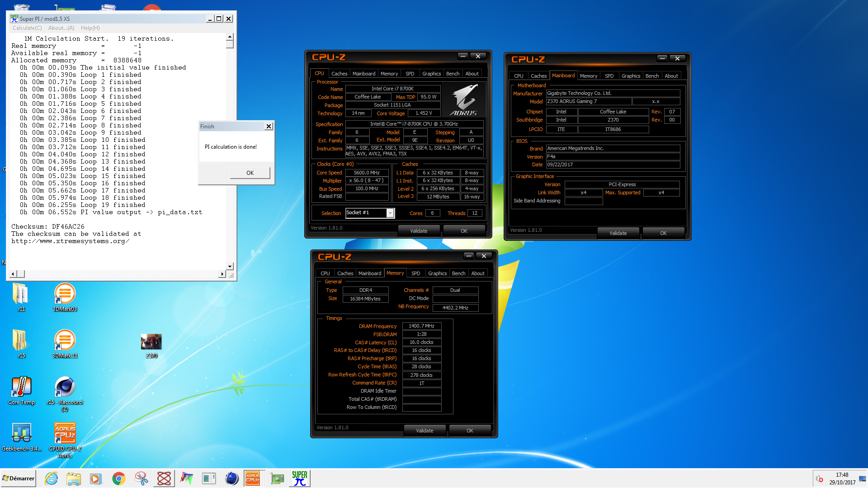868x488 pixels.
Task: Click OK in CPU-Z Mainboard window
Action: (x=664, y=233)
